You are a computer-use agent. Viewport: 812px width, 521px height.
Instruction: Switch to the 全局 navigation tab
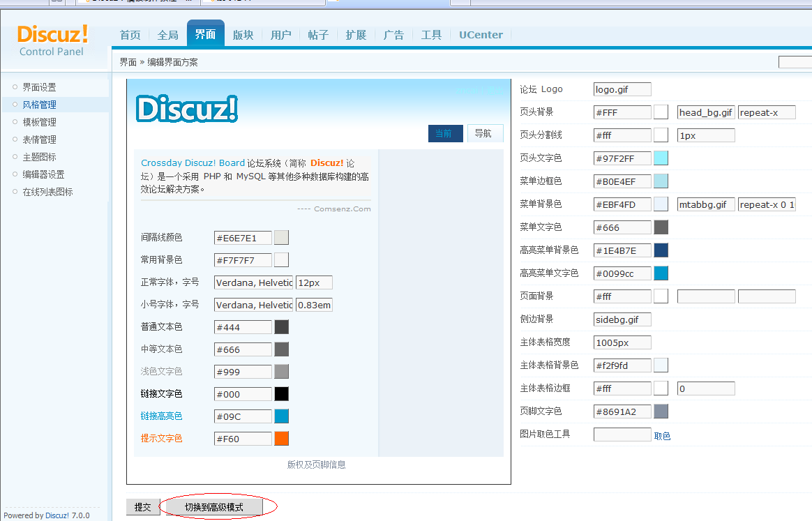click(168, 35)
